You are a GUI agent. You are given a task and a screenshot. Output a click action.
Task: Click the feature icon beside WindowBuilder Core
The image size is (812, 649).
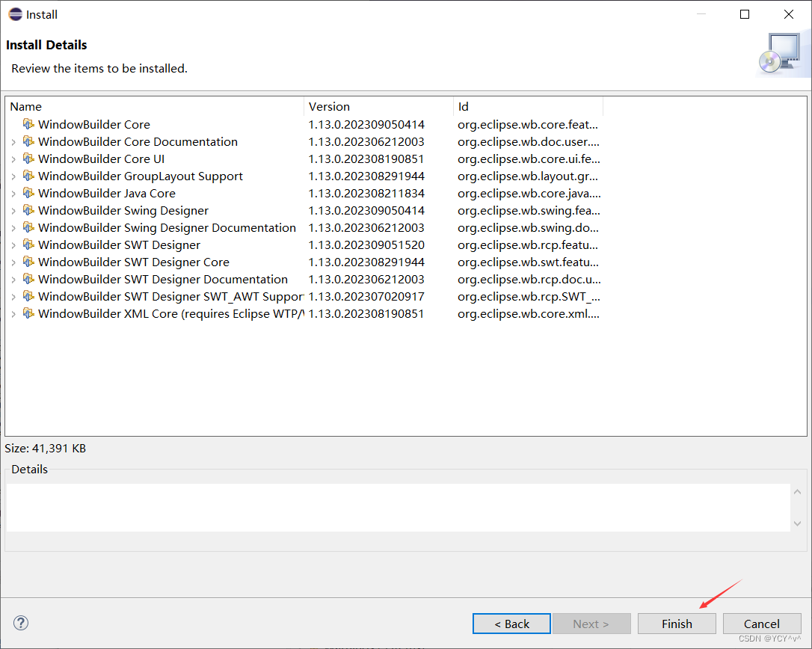pos(28,124)
